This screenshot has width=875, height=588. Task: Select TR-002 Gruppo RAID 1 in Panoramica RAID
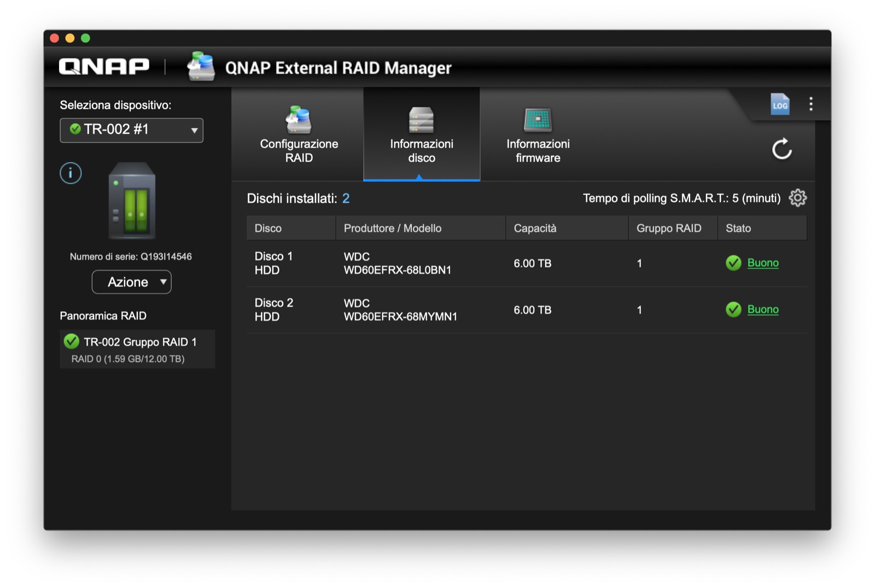(x=137, y=349)
